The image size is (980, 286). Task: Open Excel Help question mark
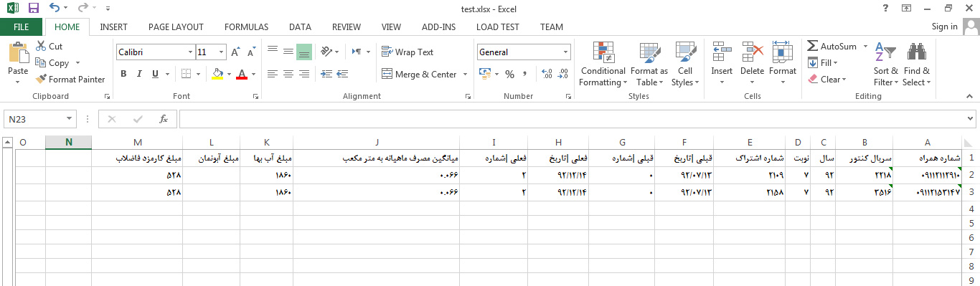(886, 9)
